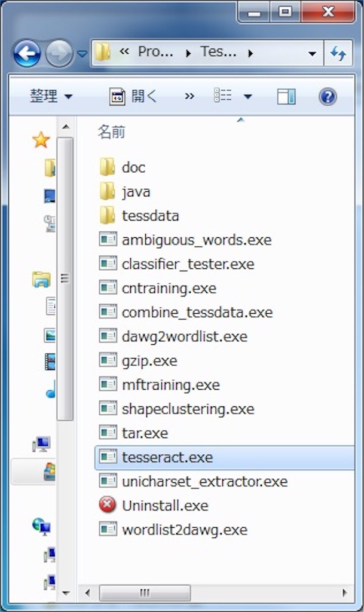This screenshot has width=364, height=612.
Task: Toggle the preview pane
Action: click(x=286, y=96)
